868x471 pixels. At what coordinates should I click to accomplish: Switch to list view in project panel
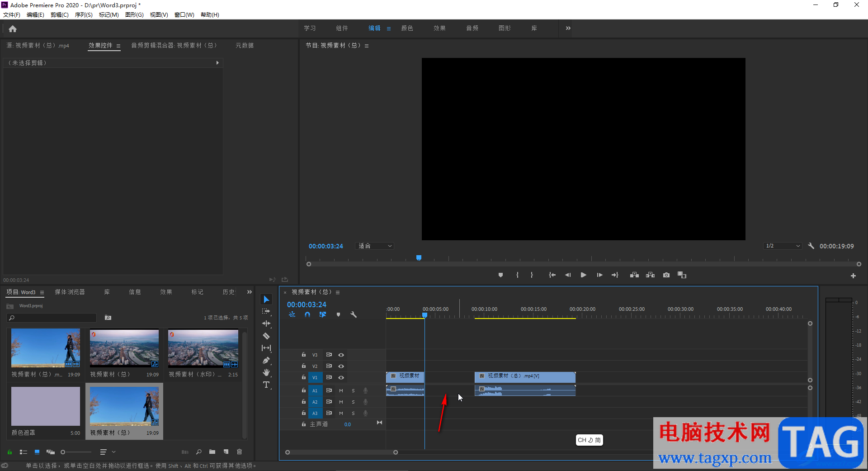tap(24, 452)
